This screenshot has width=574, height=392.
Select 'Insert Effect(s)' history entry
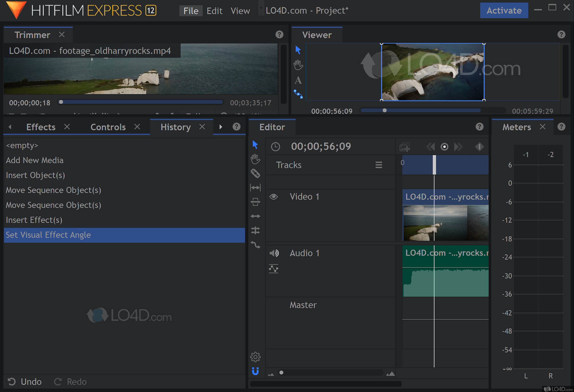pyautogui.click(x=34, y=220)
